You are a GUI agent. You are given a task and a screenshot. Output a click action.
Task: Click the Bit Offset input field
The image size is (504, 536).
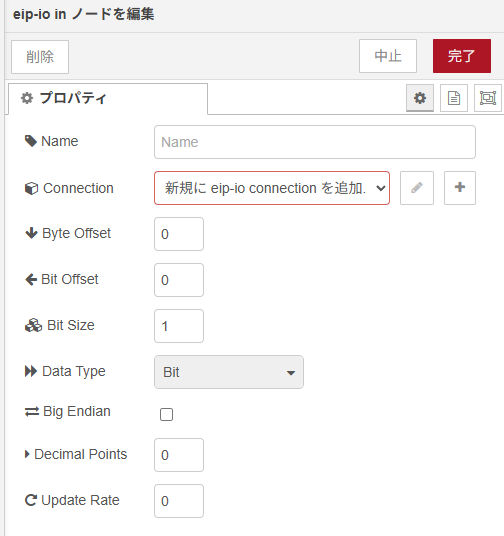[x=179, y=280]
